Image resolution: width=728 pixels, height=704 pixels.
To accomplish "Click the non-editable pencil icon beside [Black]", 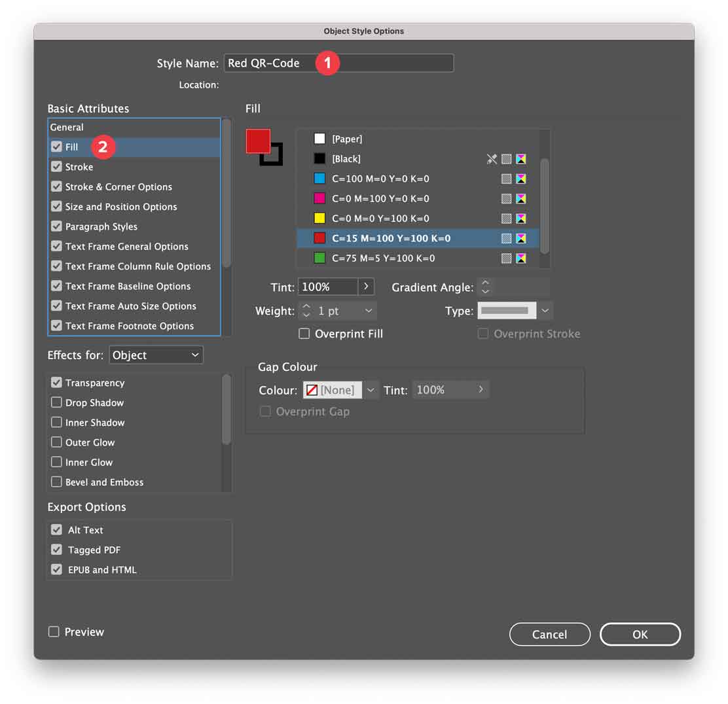I will coord(492,159).
